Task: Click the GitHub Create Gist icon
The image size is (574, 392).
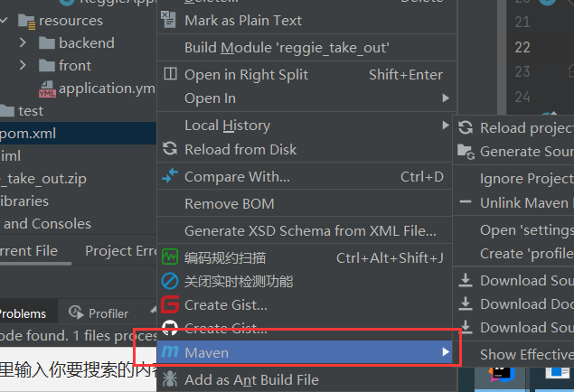Action: tap(169, 328)
